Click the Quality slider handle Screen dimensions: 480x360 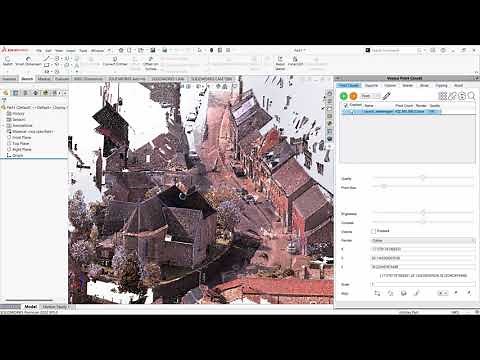coord(423,178)
